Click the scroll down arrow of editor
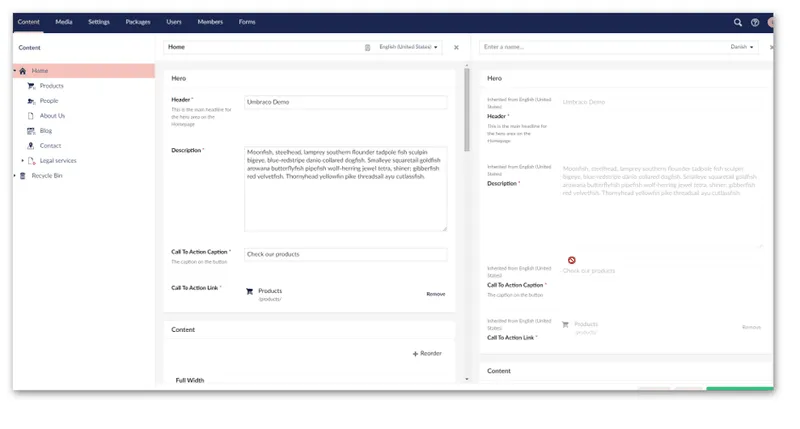 [466, 379]
